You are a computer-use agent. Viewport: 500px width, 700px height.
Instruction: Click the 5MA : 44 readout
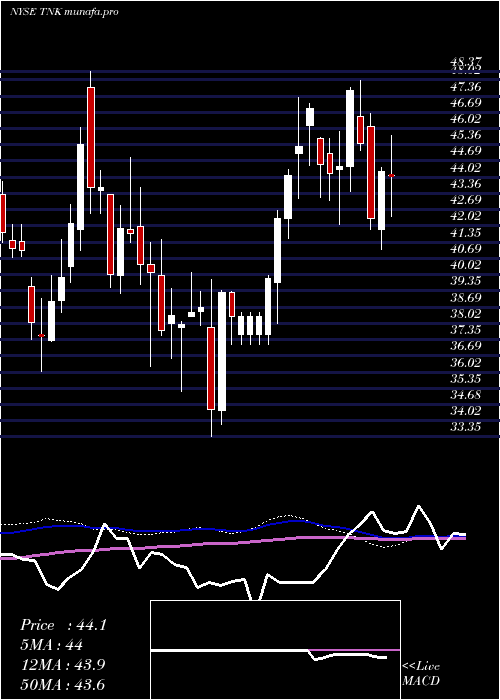point(51,645)
